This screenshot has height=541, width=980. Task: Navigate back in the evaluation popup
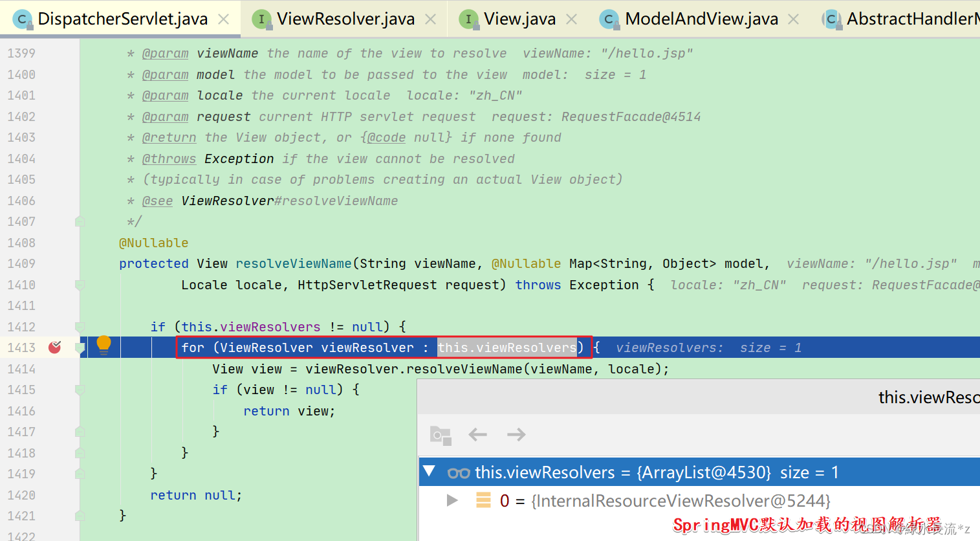477,434
